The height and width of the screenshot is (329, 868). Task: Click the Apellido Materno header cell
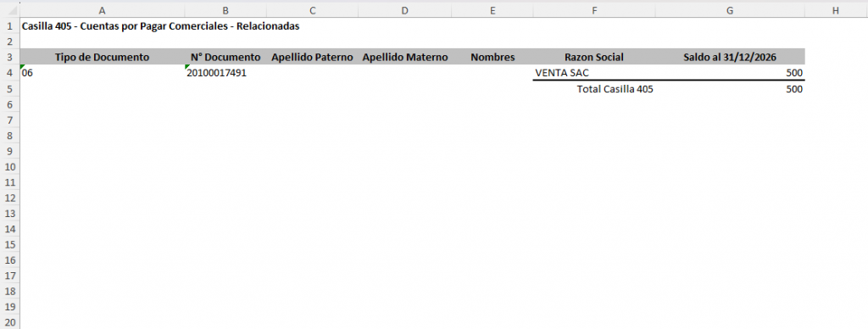(404, 57)
